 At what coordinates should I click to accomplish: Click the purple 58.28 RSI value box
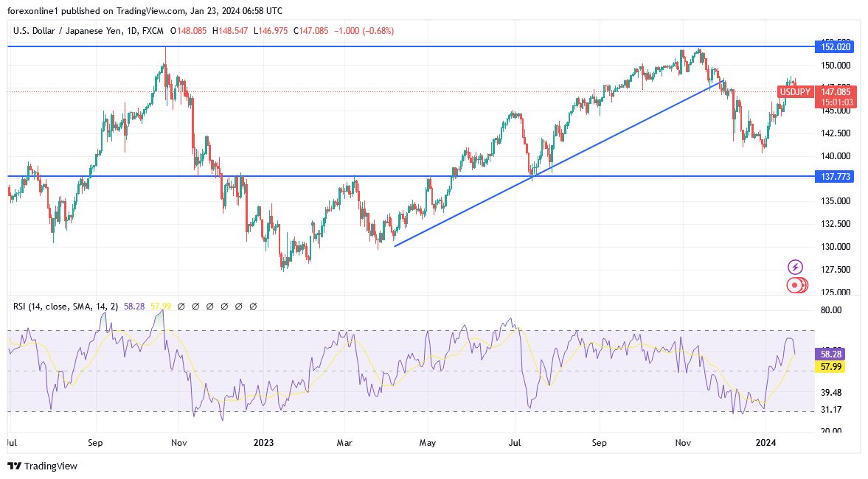coord(830,354)
